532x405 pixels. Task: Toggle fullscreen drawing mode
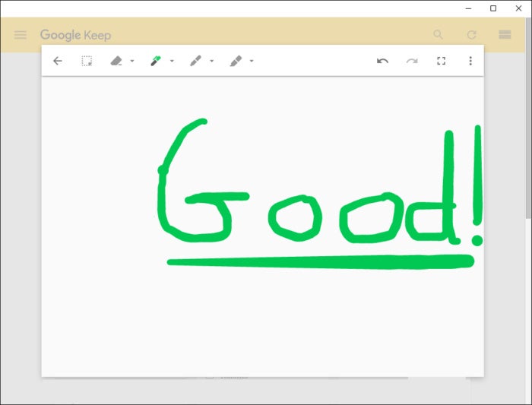point(441,61)
